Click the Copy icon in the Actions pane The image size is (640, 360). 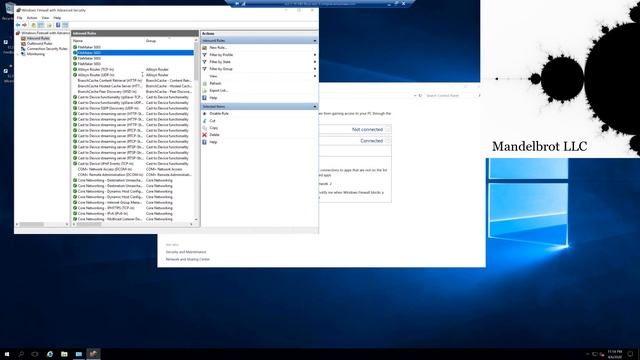coord(205,128)
